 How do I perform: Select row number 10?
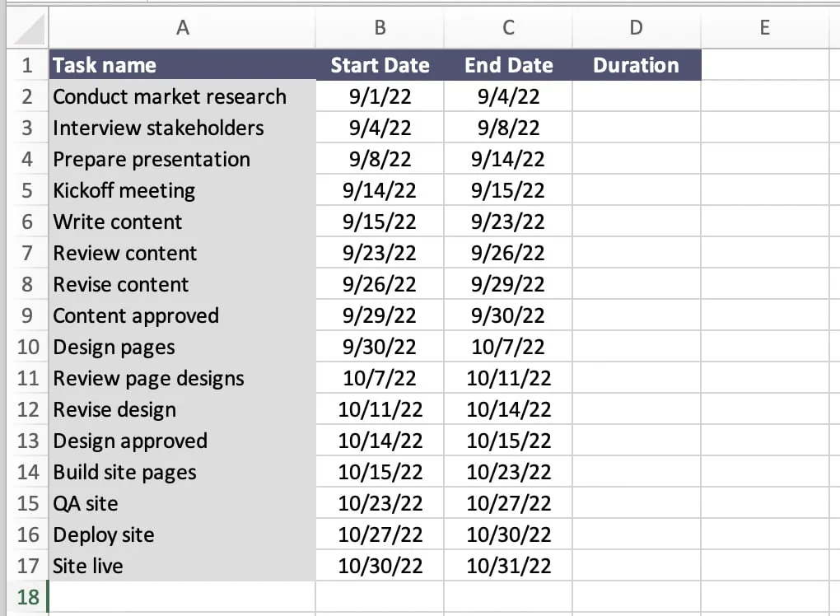pyautogui.click(x=27, y=347)
